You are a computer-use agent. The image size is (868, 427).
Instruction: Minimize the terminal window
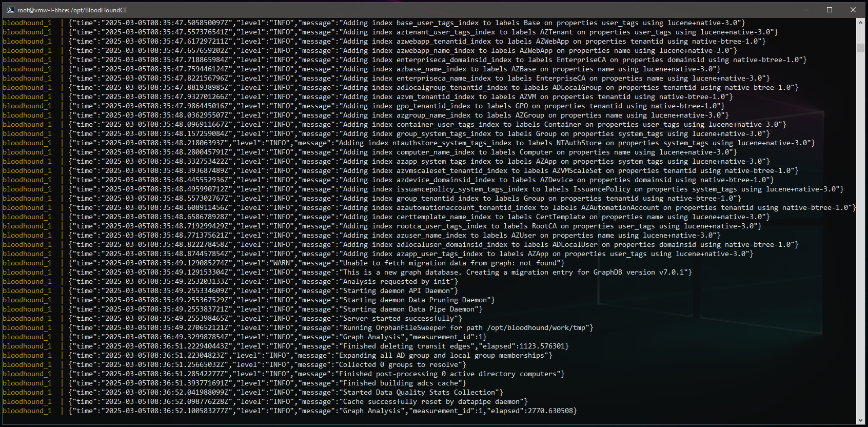coord(806,10)
